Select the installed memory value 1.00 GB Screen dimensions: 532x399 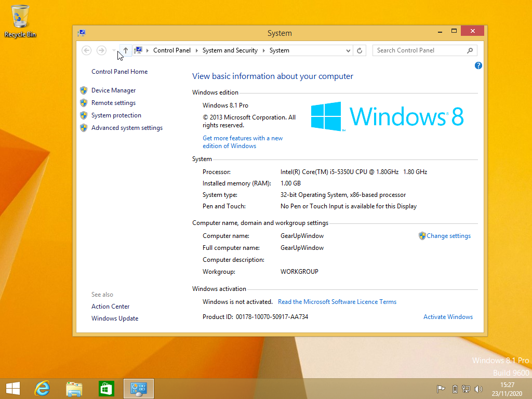coord(290,183)
